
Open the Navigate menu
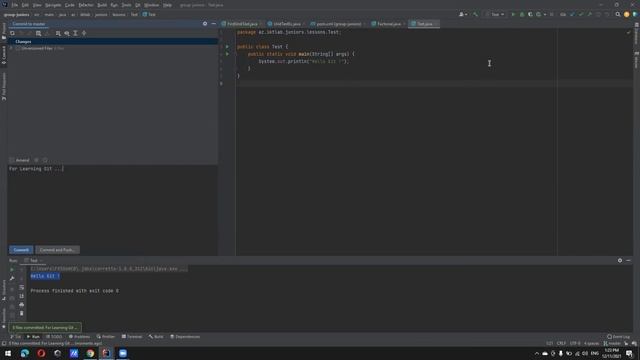pyautogui.click(x=53, y=5)
